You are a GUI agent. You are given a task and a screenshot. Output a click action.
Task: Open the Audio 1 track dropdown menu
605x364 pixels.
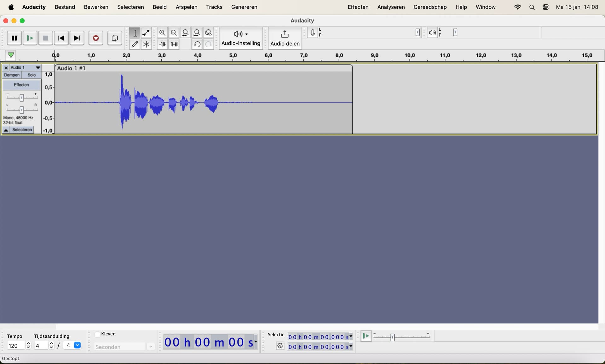click(x=38, y=67)
